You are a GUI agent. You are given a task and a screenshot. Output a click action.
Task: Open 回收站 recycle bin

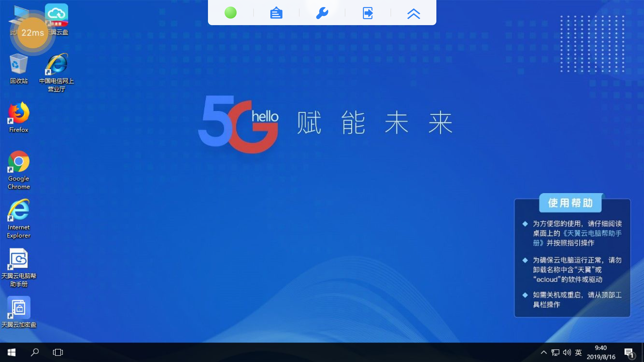tap(18, 68)
